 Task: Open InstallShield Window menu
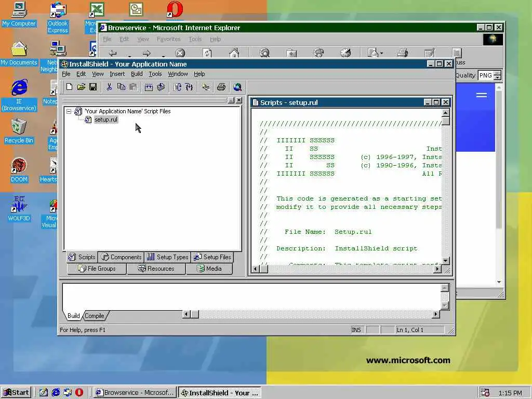coord(178,74)
